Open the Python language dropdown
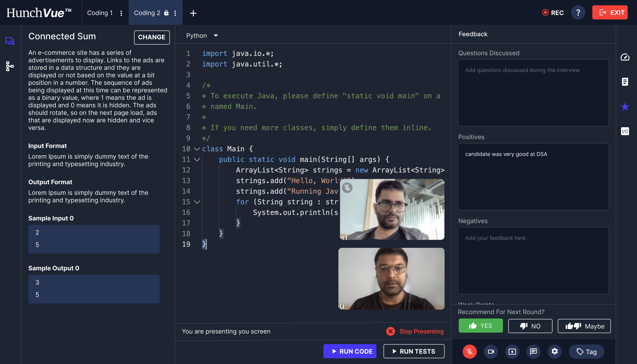 pos(202,36)
